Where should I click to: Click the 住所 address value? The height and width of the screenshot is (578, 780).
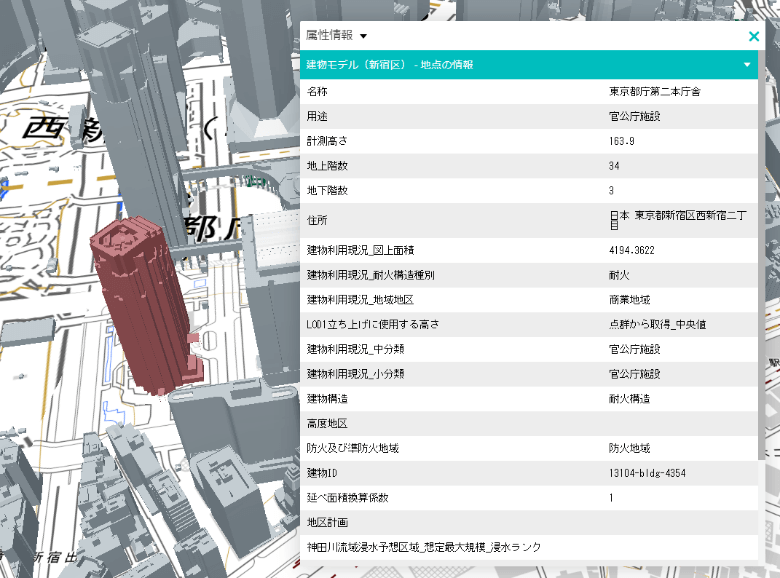tap(676, 220)
